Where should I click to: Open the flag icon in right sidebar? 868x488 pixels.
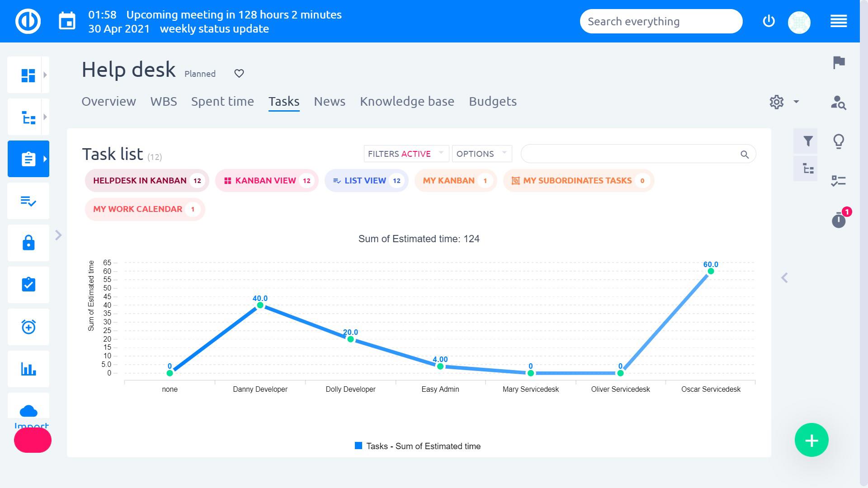coord(839,62)
